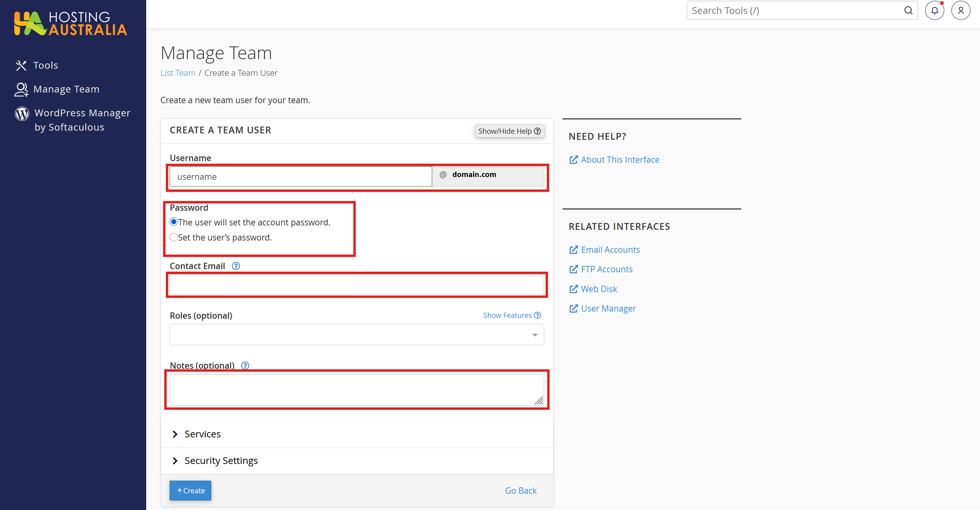Expand the Services section

357,434
